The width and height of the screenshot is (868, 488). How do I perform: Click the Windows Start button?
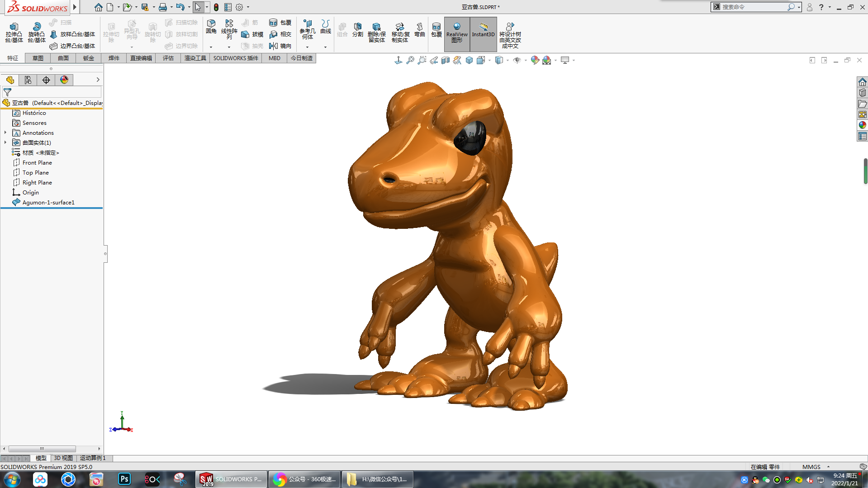(12, 479)
